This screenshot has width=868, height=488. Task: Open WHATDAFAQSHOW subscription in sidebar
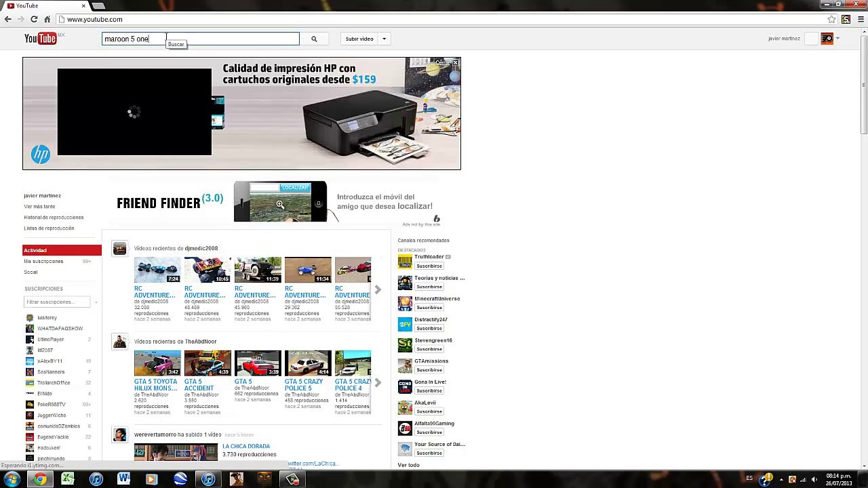click(60, 328)
